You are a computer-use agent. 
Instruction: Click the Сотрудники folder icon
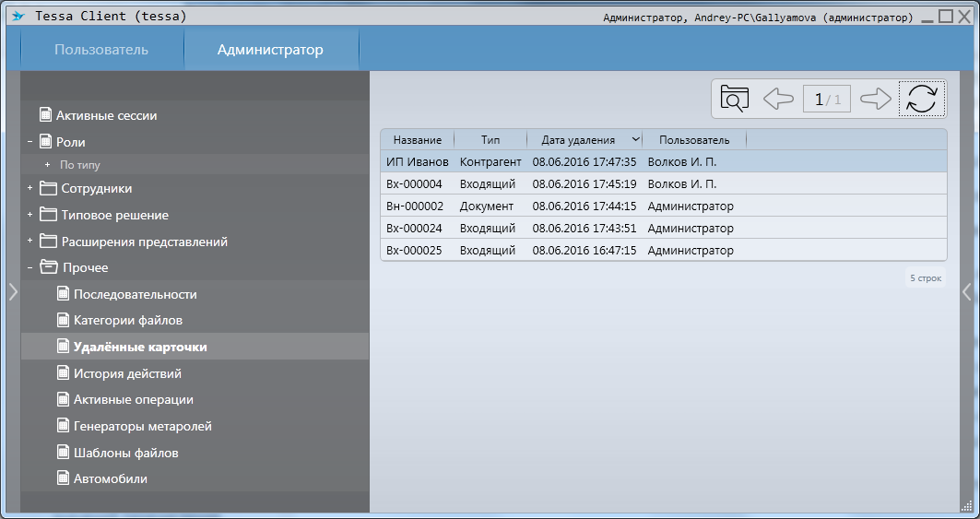tap(48, 188)
